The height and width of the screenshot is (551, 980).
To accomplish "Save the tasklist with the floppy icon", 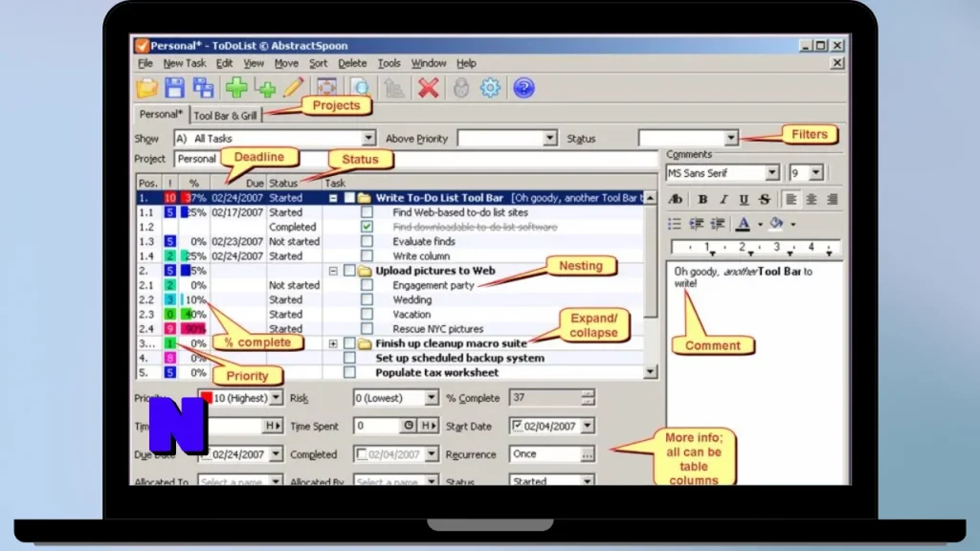I will tap(175, 88).
